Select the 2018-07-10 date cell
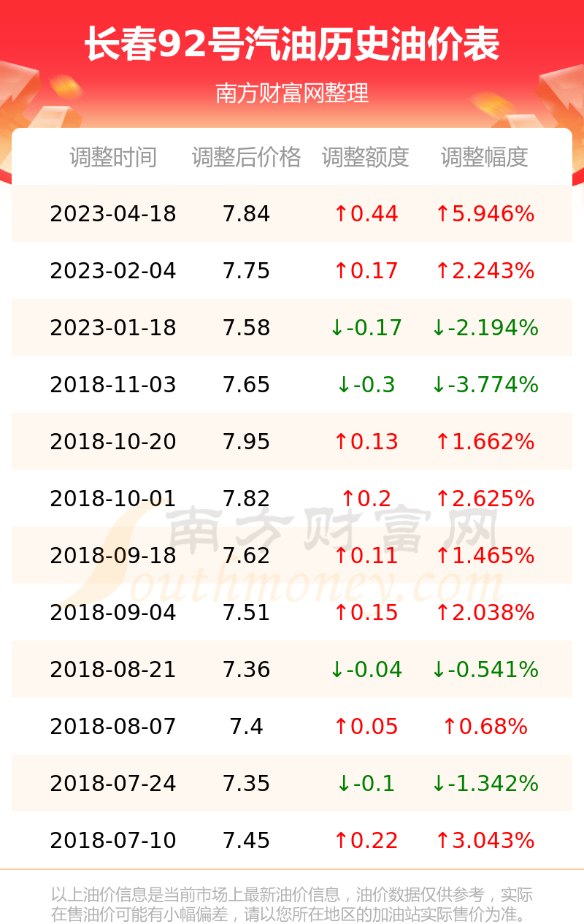This screenshot has width=584, height=924. click(x=113, y=841)
